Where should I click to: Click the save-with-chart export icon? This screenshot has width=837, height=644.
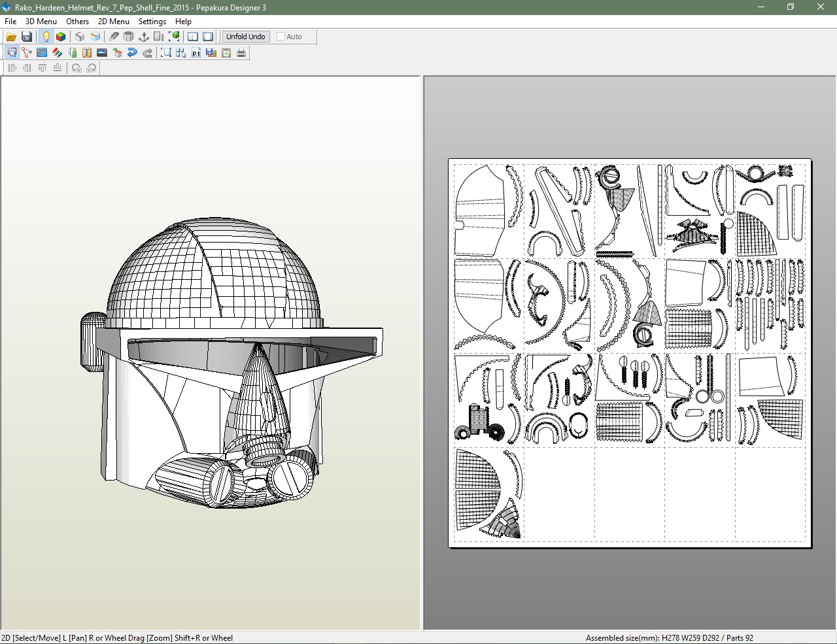[211, 52]
